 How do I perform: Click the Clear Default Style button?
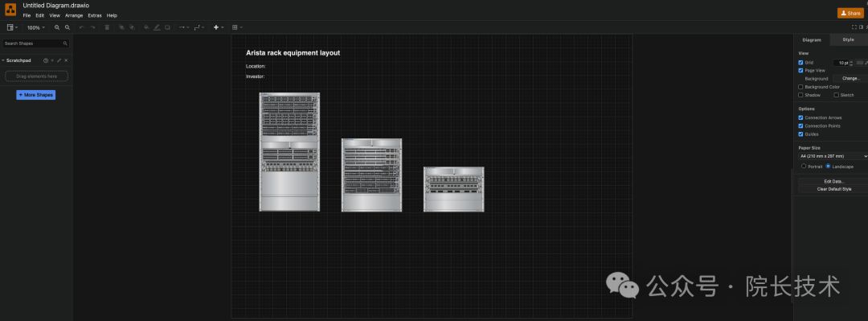pos(833,189)
